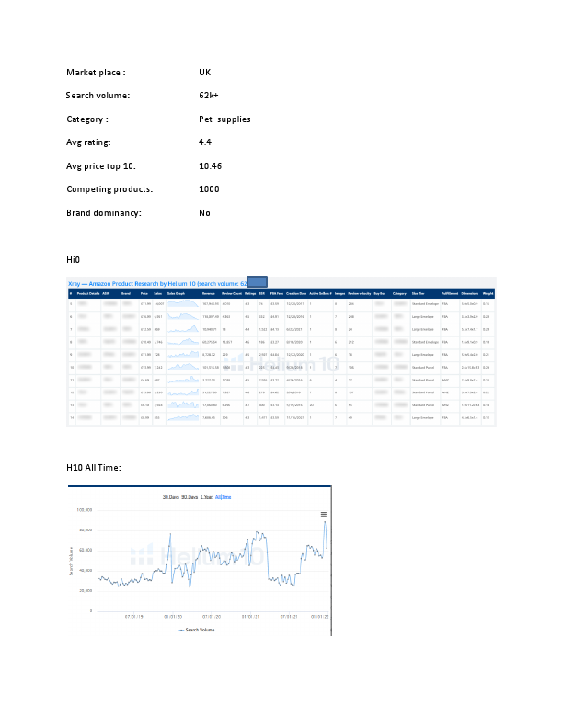Click the Price column header

(x=144, y=293)
